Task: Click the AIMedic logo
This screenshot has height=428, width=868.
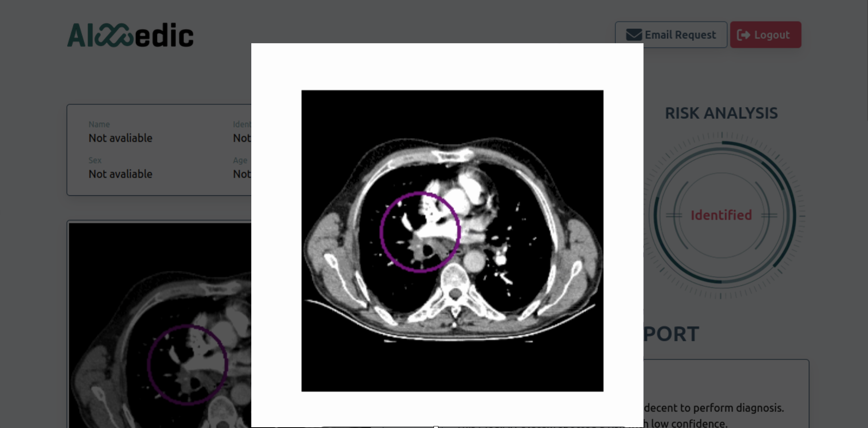Action: pyautogui.click(x=130, y=35)
